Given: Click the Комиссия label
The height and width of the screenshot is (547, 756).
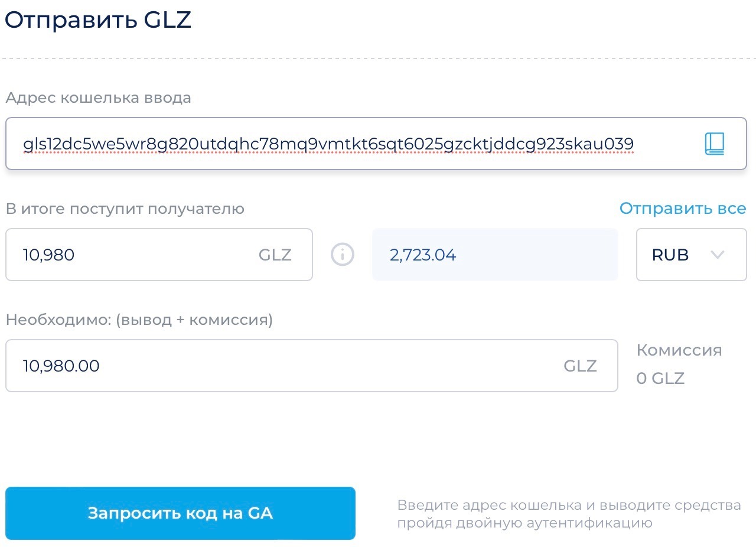Looking at the screenshot, I should 679,350.
